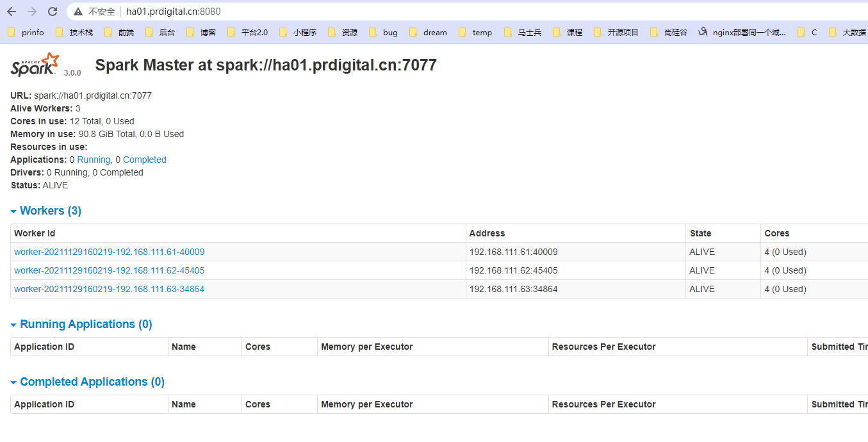Collapse the Running Applications (0) section
Image resolution: width=868 pixels, height=442 pixels.
(x=81, y=324)
